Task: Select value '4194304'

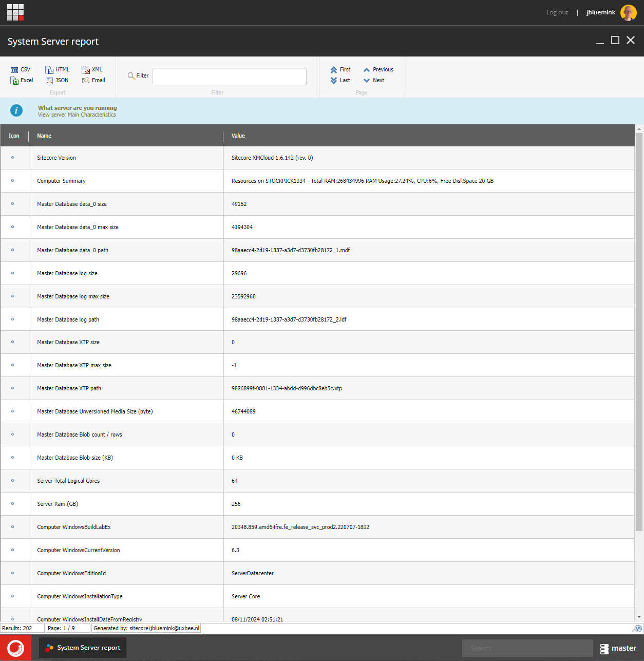Action: (x=242, y=227)
